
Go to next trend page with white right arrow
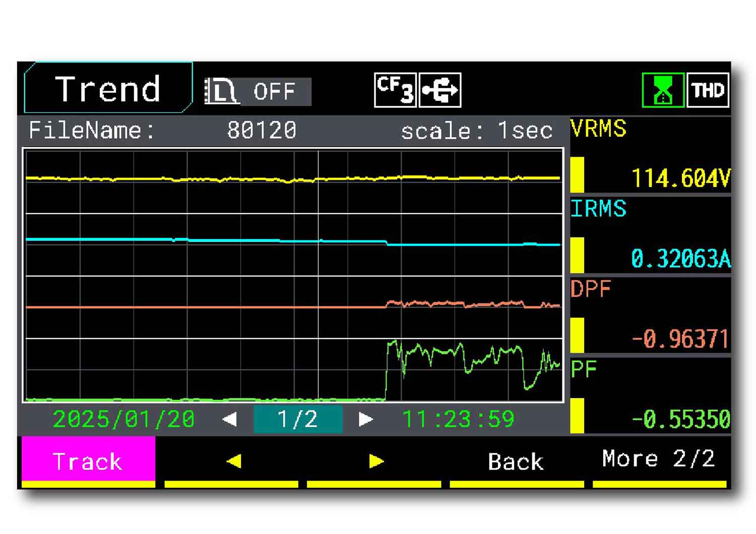[x=365, y=419]
